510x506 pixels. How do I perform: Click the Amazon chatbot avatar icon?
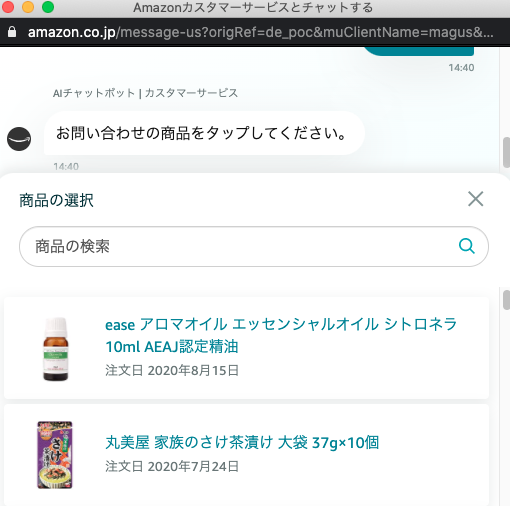[x=19, y=139]
